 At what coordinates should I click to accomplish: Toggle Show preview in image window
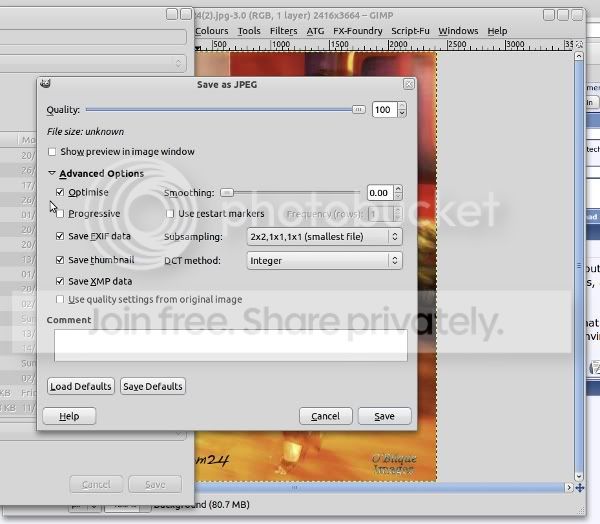coord(52,152)
